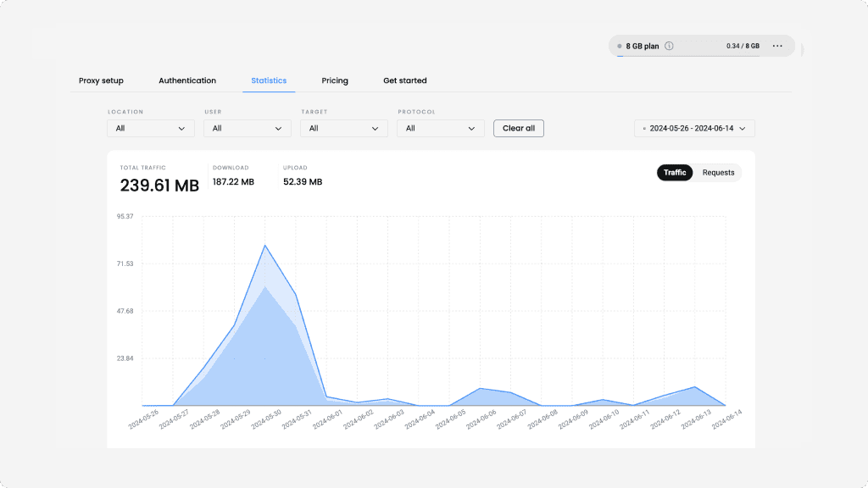Expand the Target filter dropdown
The width and height of the screenshot is (868, 488).
click(x=344, y=129)
